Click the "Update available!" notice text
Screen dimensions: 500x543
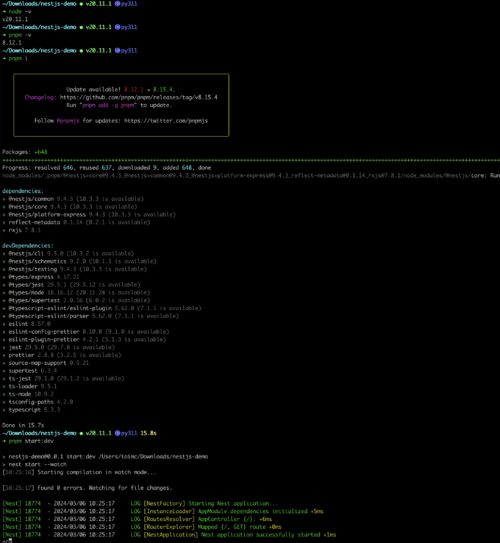(93, 89)
